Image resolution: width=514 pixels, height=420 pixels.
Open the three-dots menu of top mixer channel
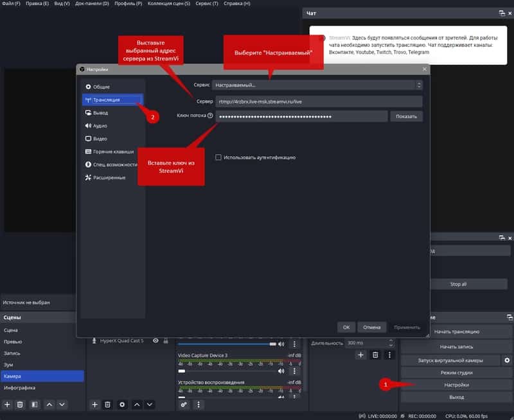pyautogui.click(x=294, y=344)
